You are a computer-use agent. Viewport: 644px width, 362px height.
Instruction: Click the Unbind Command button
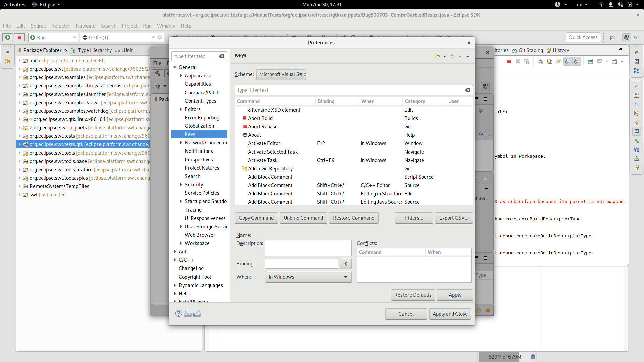pos(303,218)
